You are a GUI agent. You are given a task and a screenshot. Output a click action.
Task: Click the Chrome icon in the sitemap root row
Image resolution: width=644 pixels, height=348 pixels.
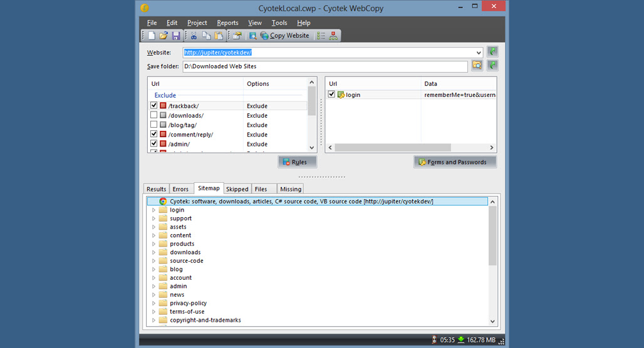coord(163,201)
